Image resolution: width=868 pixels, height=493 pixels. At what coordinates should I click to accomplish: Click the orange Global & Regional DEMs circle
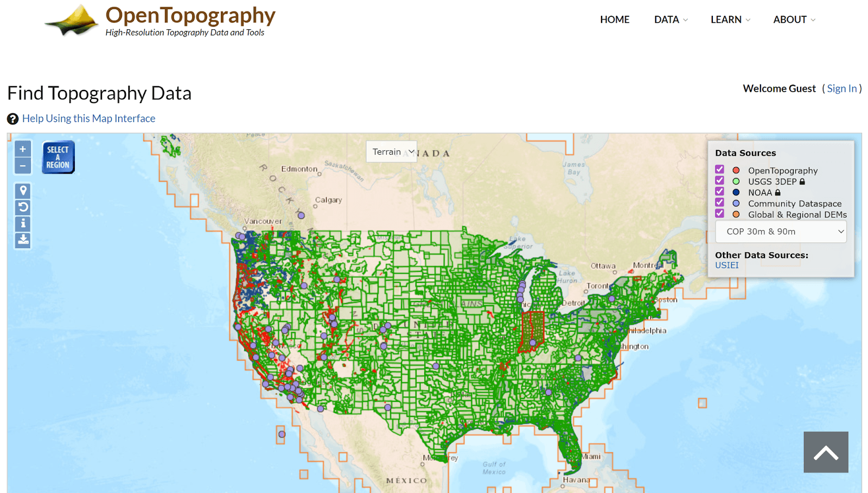click(736, 214)
